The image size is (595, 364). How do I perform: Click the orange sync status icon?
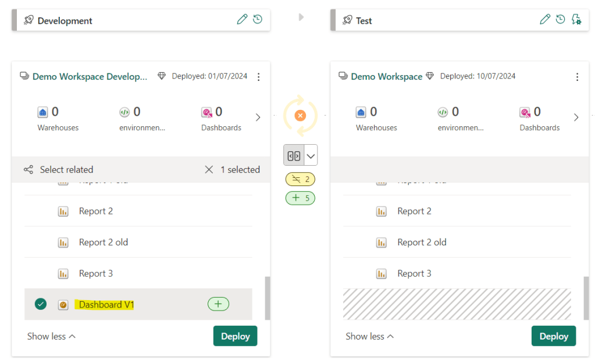point(300,116)
